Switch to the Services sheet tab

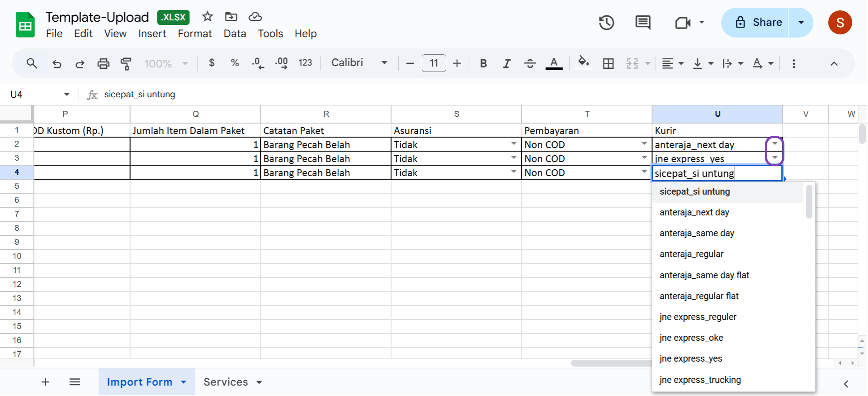(226, 382)
